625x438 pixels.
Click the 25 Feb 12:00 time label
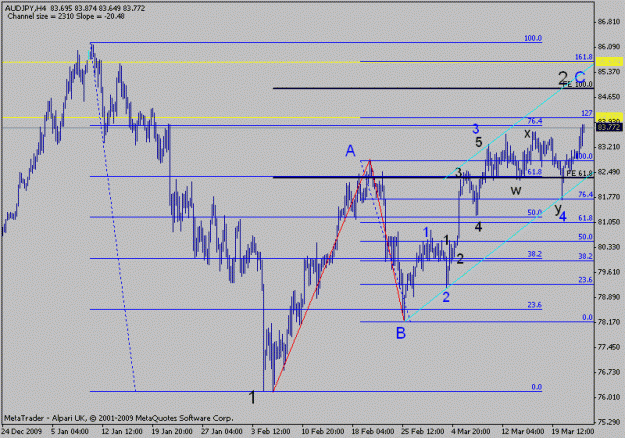click(x=423, y=431)
